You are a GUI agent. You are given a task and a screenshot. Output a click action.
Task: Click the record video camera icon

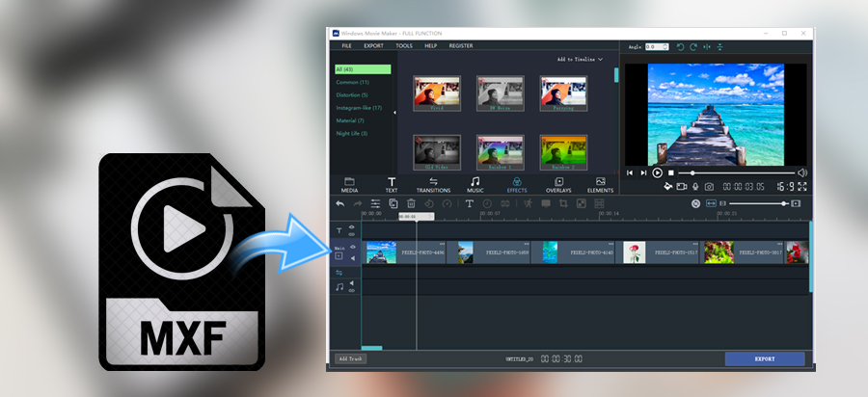tap(682, 187)
